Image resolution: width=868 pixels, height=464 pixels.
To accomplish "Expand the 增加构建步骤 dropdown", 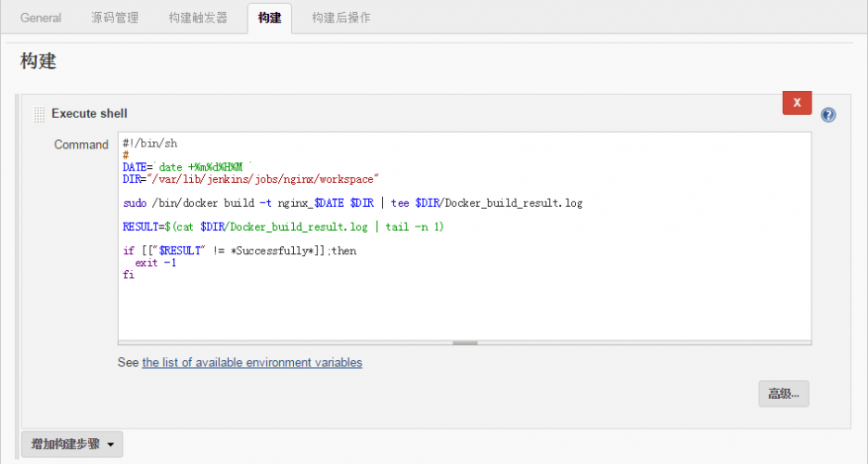I will point(72,445).
